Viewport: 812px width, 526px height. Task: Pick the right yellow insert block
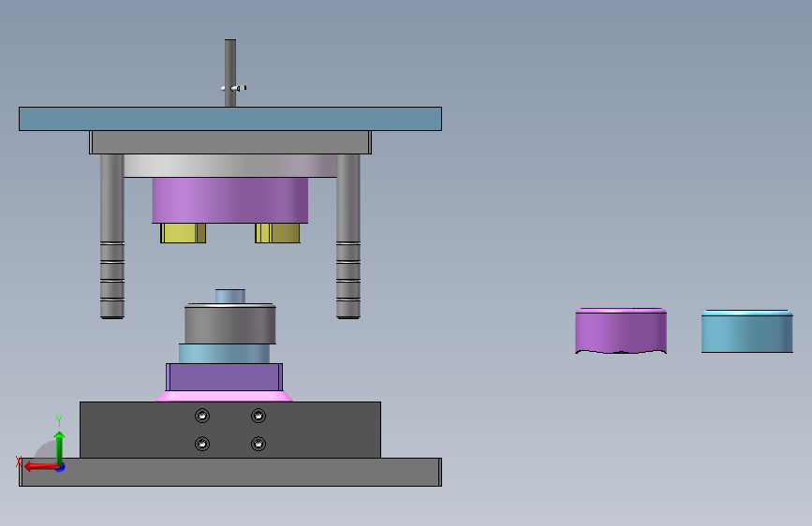pos(277,233)
